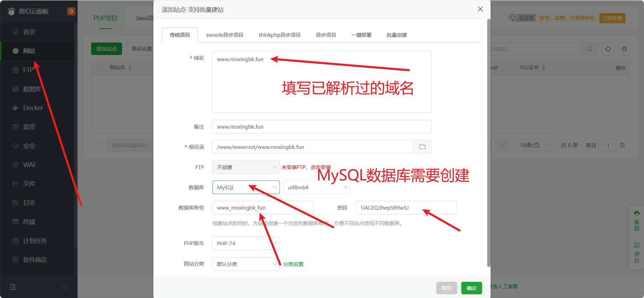
Task: Open table column settings gear
Action: coord(624,49)
